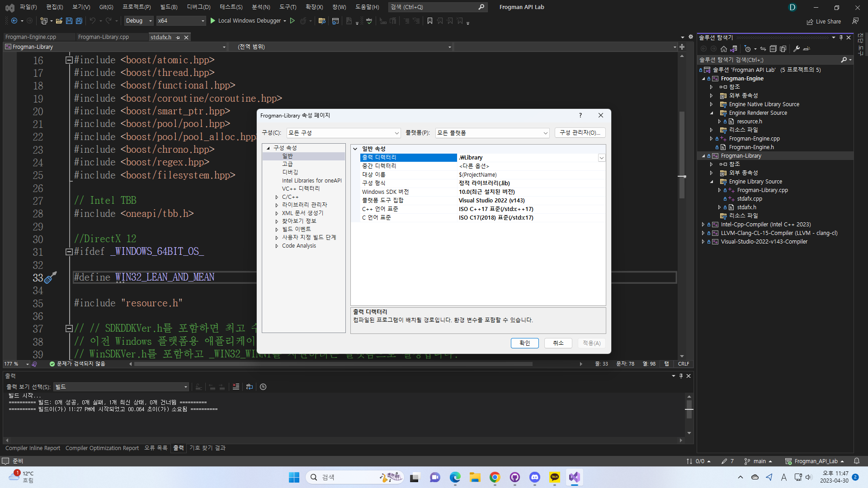Click preview selected items icon
The height and width of the screenshot is (488, 868).
(807, 49)
